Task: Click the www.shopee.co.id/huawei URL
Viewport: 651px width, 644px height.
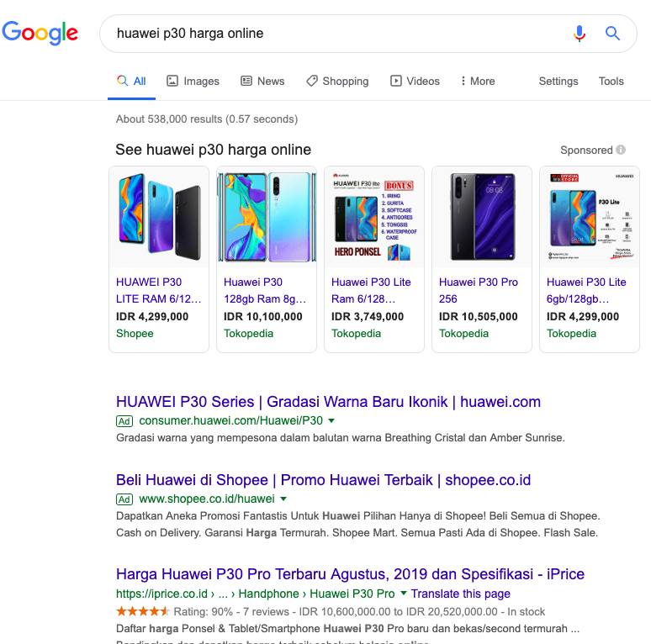Action: (207, 499)
